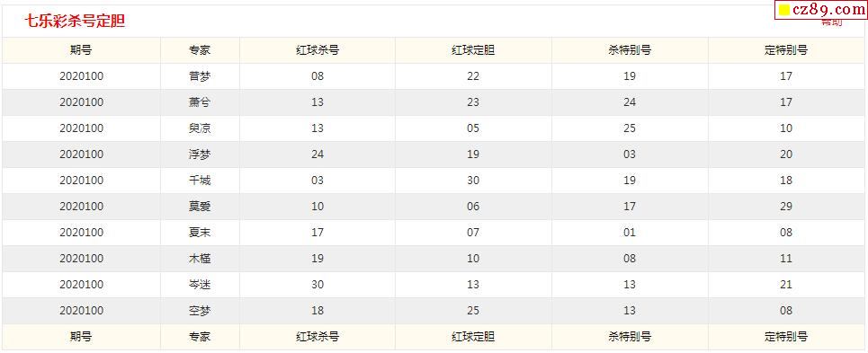This screenshot has width=868, height=353.
Task: Click the bottom 红球杀号 footer header
Action: [x=318, y=337]
